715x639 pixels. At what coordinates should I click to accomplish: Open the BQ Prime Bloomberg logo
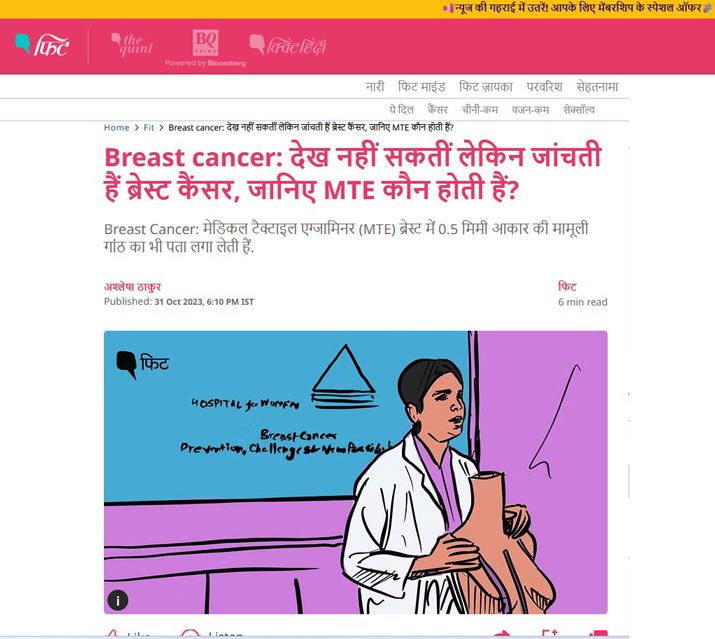click(205, 48)
